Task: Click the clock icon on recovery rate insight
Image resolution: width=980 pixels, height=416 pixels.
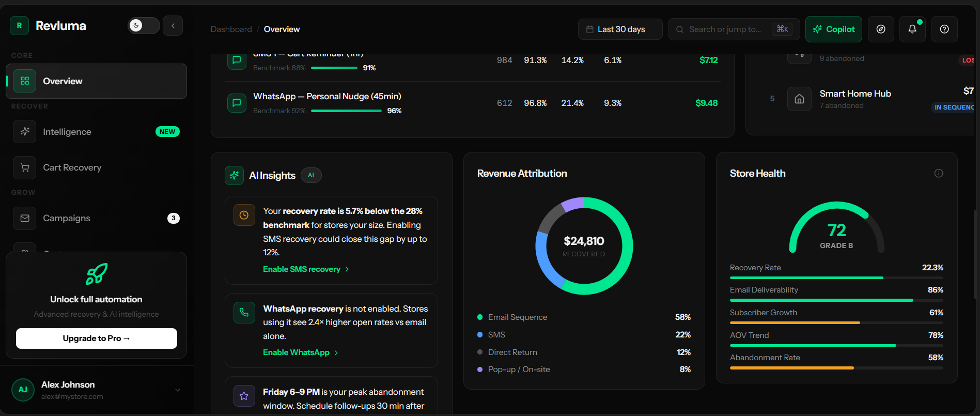Action: click(244, 215)
